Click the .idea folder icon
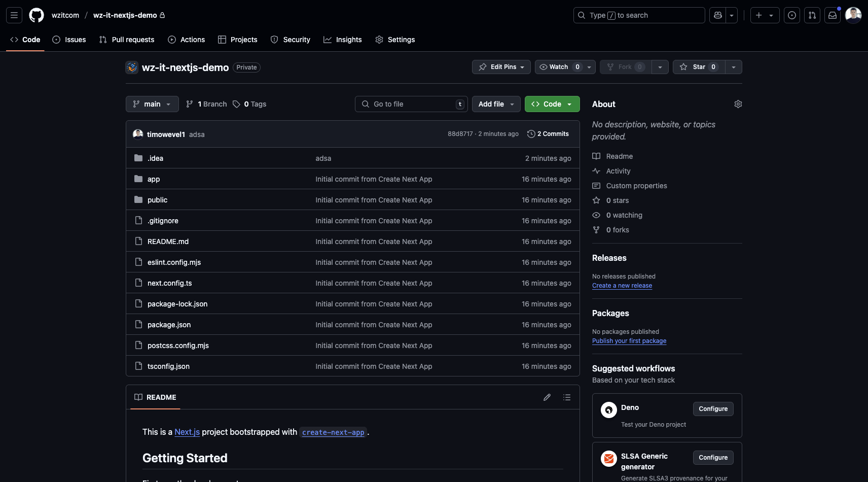This screenshot has width=868, height=482. [138, 158]
